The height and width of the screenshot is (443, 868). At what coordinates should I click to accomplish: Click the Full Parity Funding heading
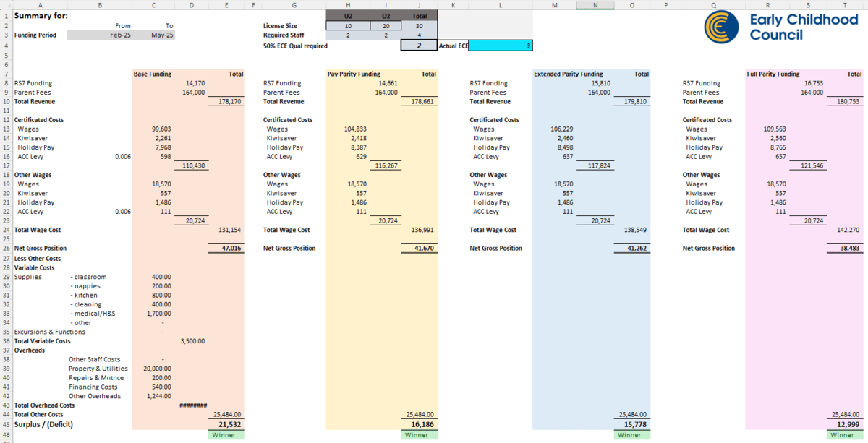pyautogui.click(x=773, y=74)
